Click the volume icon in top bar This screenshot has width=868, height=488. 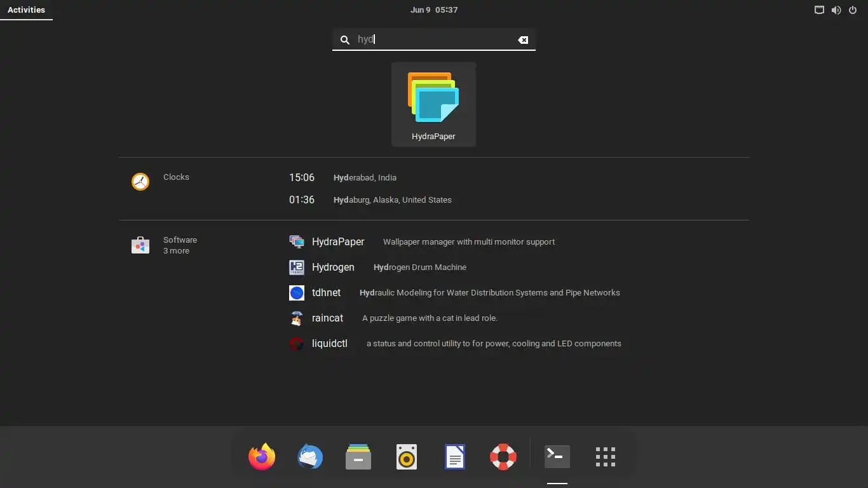pyautogui.click(x=836, y=10)
